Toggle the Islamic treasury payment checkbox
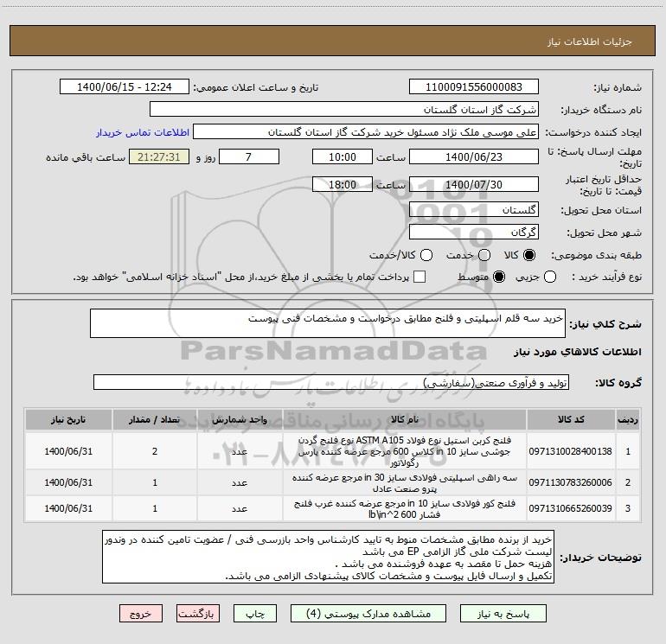 point(419,277)
